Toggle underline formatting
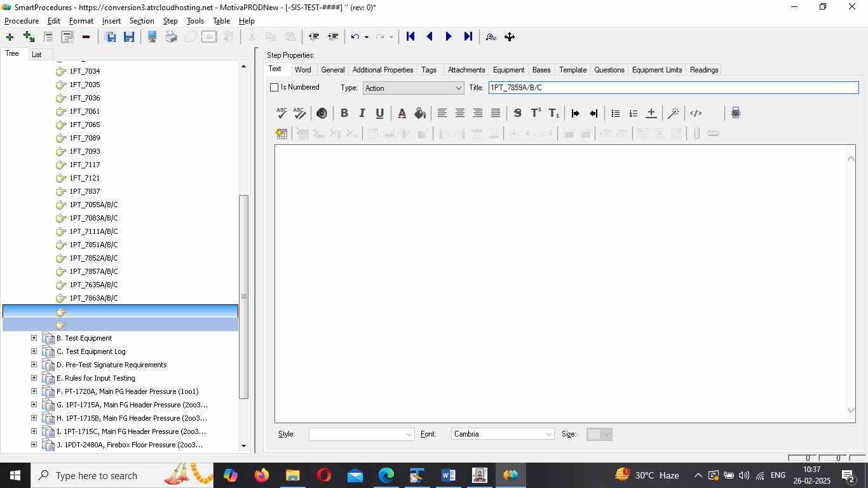The width and height of the screenshot is (868, 488). [379, 113]
